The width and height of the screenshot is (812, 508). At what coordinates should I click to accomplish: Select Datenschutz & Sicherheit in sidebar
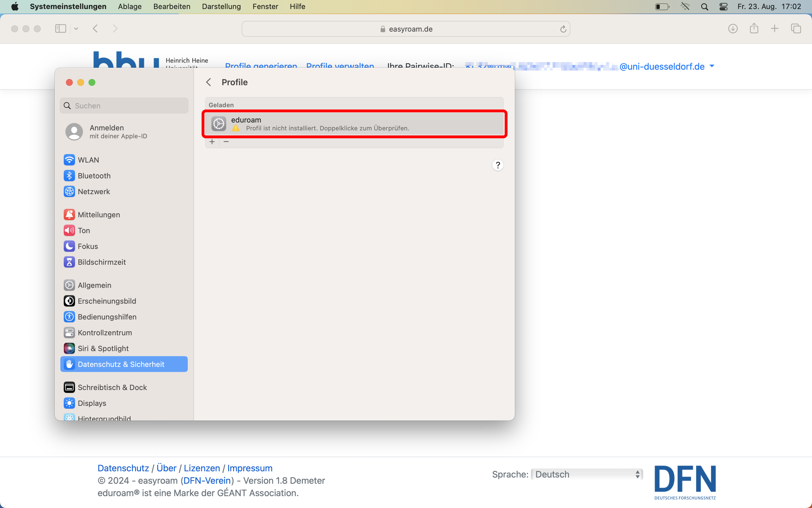(x=124, y=364)
